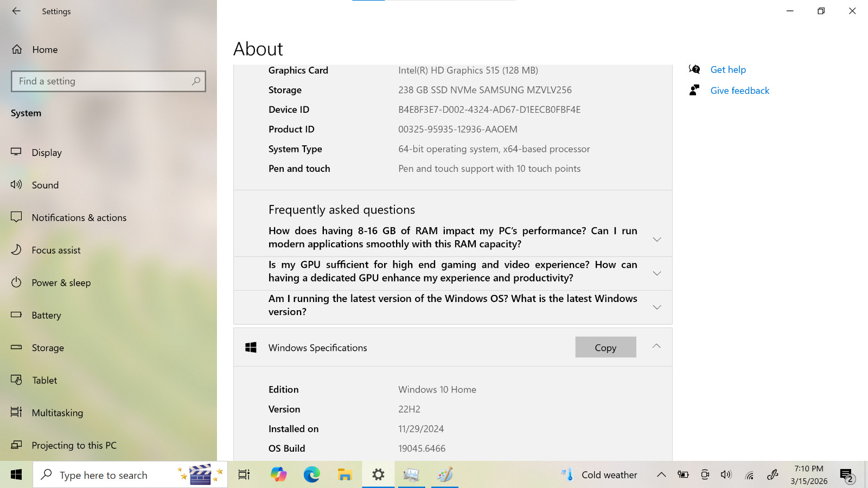Click the Installed on date 11/29/2024
The image size is (868, 488).
tap(421, 429)
